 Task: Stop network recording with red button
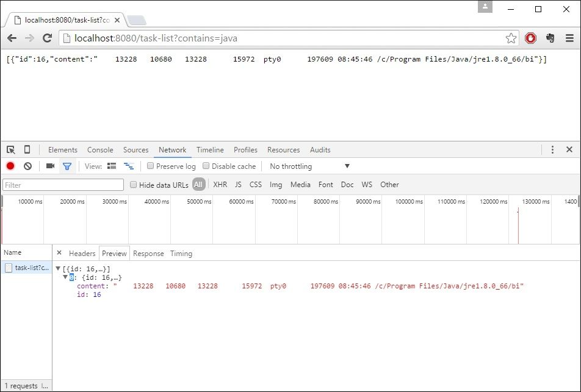[x=10, y=166]
